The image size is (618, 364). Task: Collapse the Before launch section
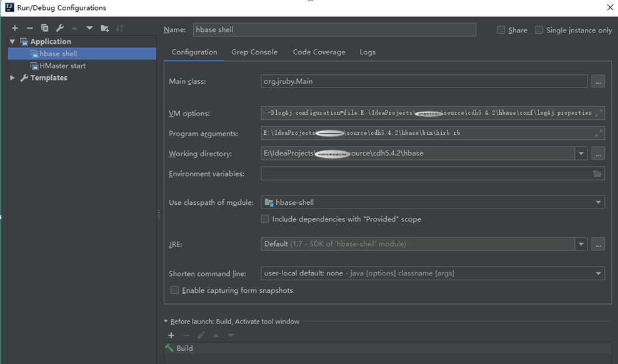[166, 322]
